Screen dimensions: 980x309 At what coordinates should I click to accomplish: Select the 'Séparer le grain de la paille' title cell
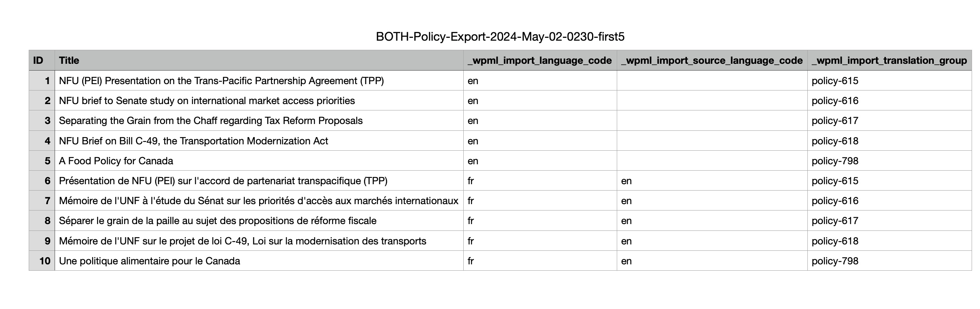point(259,220)
